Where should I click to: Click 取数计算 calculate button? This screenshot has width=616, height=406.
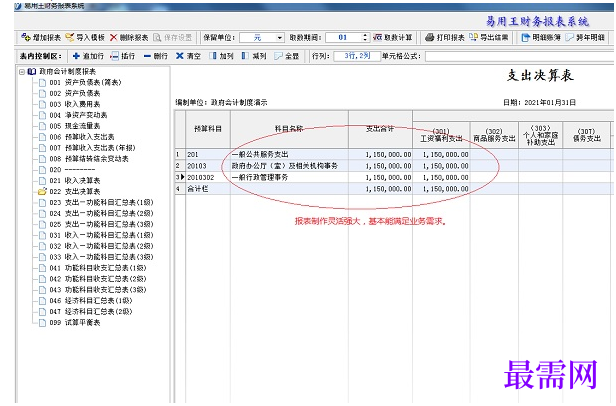click(393, 37)
